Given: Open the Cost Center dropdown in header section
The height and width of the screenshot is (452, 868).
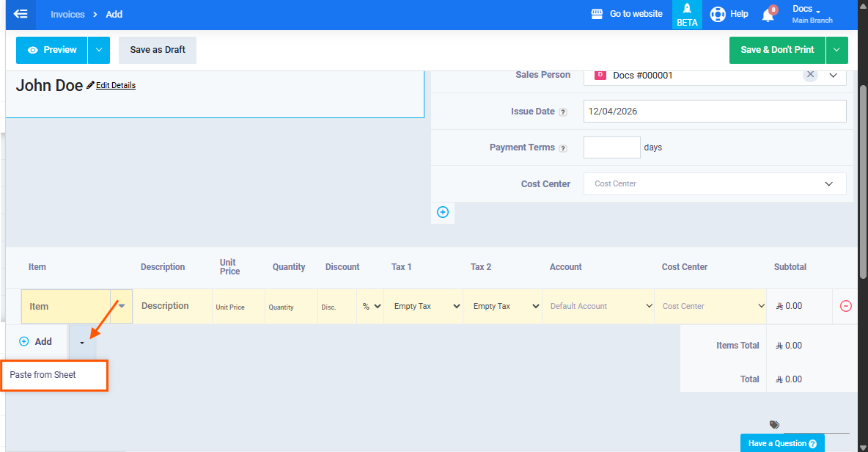Looking at the screenshot, I should pyautogui.click(x=715, y=183).
